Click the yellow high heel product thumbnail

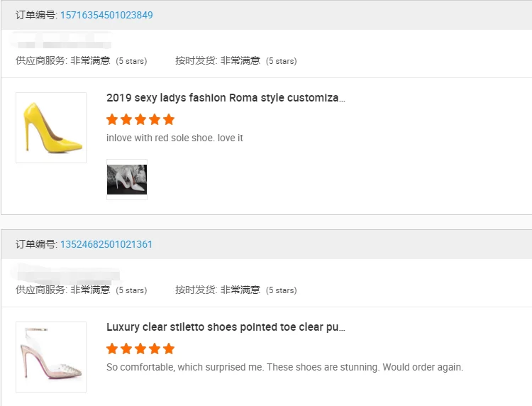[51, 128]
